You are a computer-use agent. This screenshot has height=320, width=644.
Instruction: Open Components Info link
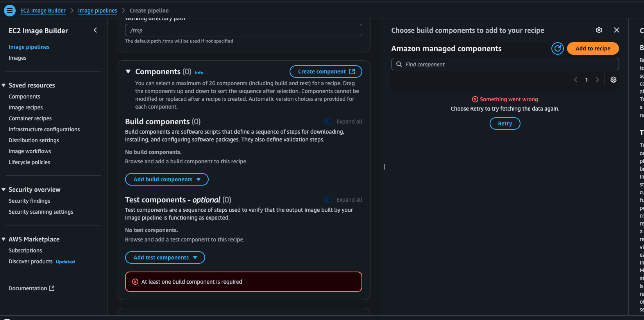pyautogui.click(x=199, y=73)
